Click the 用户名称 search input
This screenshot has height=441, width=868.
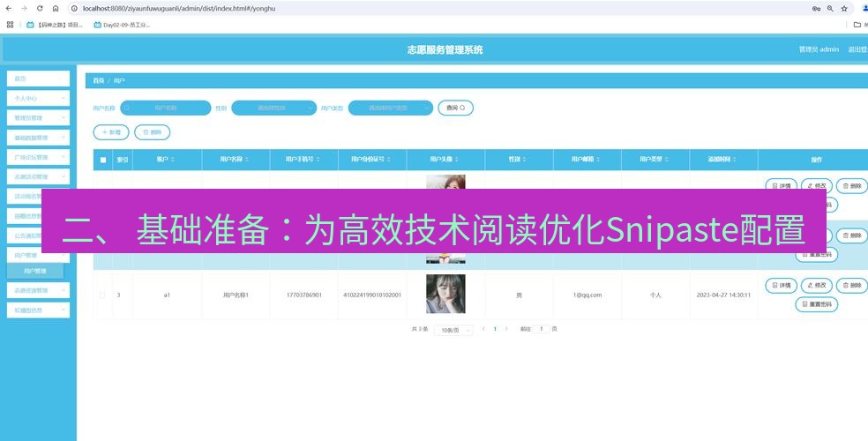166,108
